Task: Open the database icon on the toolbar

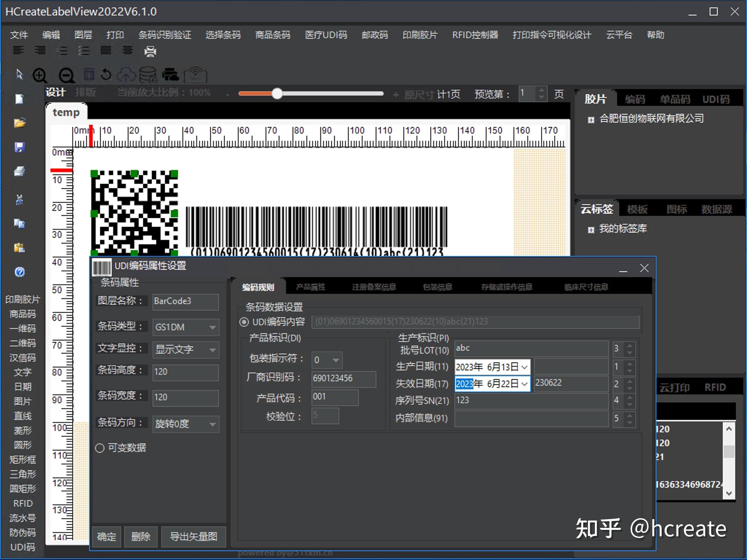Action: [147, 75]
